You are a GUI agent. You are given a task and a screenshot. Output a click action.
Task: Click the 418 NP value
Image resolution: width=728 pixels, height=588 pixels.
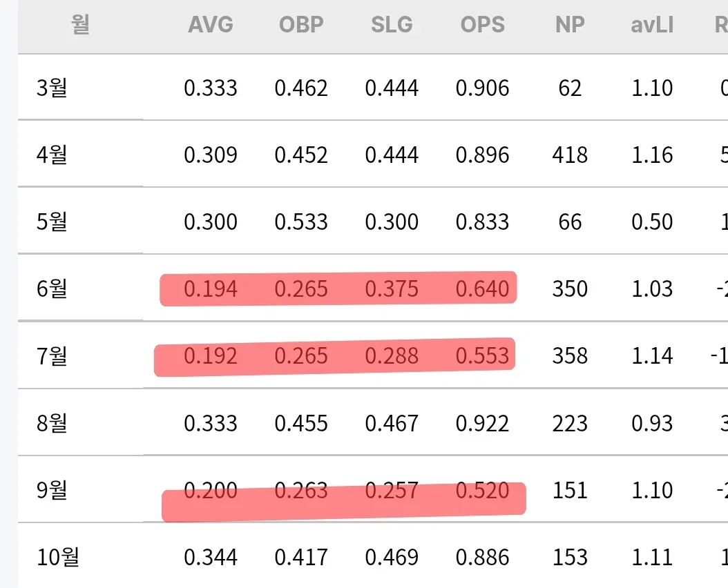pyautogui.click(x=570, y=155)
